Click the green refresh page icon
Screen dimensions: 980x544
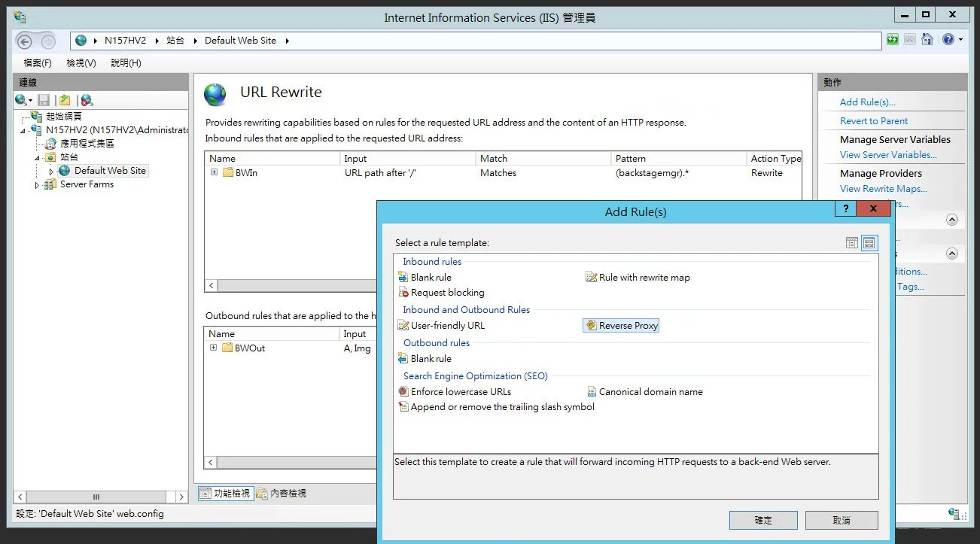tap(893, 40)
